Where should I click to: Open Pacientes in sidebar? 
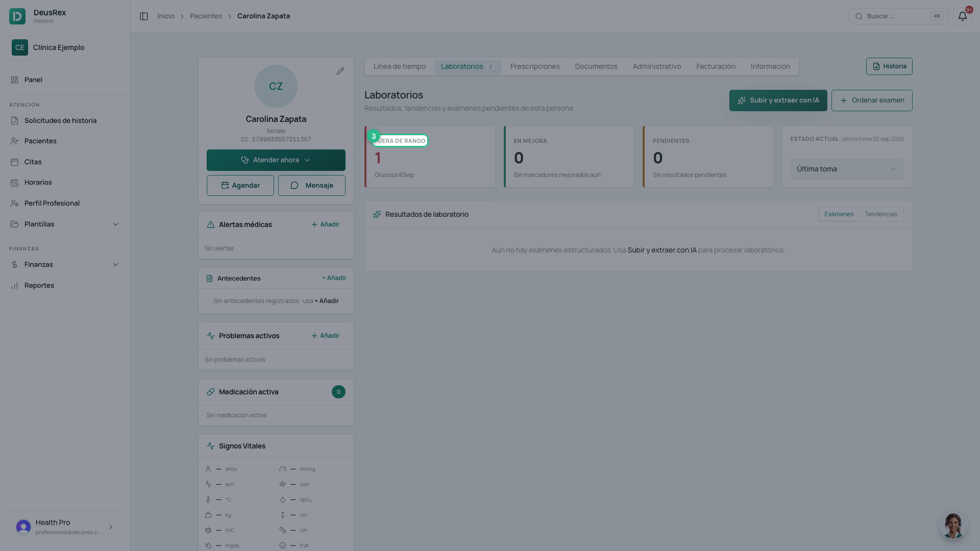(65, 141)
